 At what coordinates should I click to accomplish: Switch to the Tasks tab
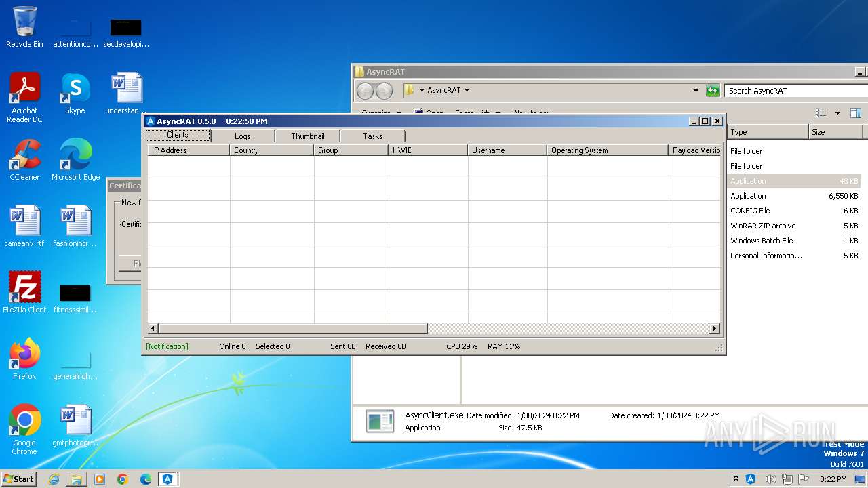(373, 136)
